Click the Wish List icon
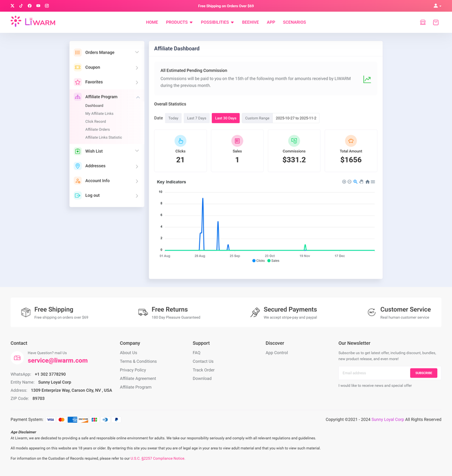 tap(77, 151)
